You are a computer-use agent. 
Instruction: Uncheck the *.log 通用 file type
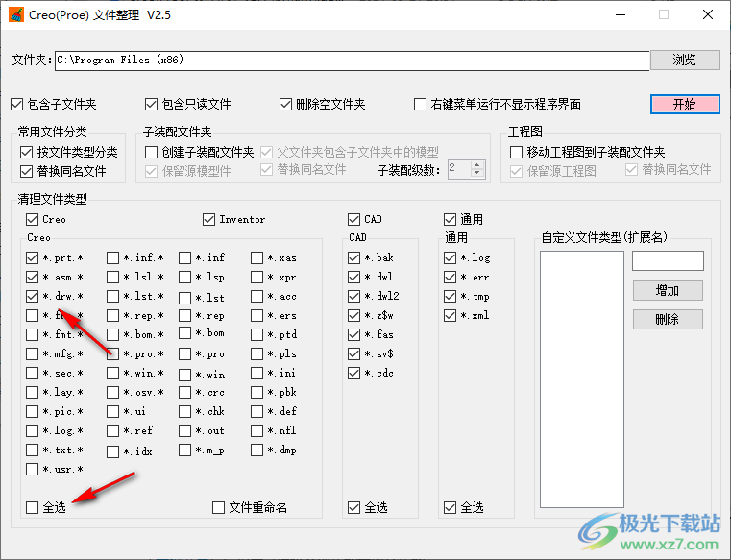pos(450,257)
